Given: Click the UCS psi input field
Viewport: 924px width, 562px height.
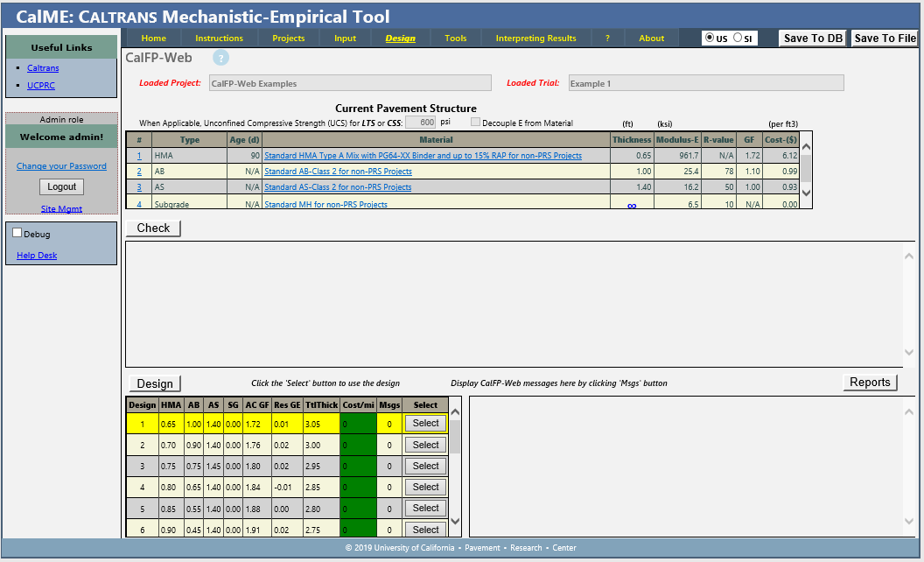Looking at the screenshot, I should tap(420, 123).
